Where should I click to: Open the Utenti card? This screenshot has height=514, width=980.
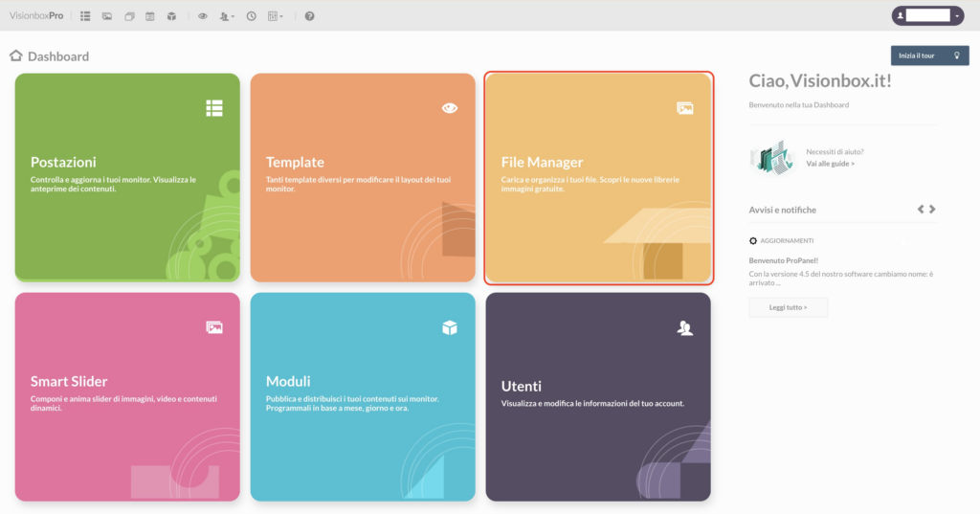[598, 397]
